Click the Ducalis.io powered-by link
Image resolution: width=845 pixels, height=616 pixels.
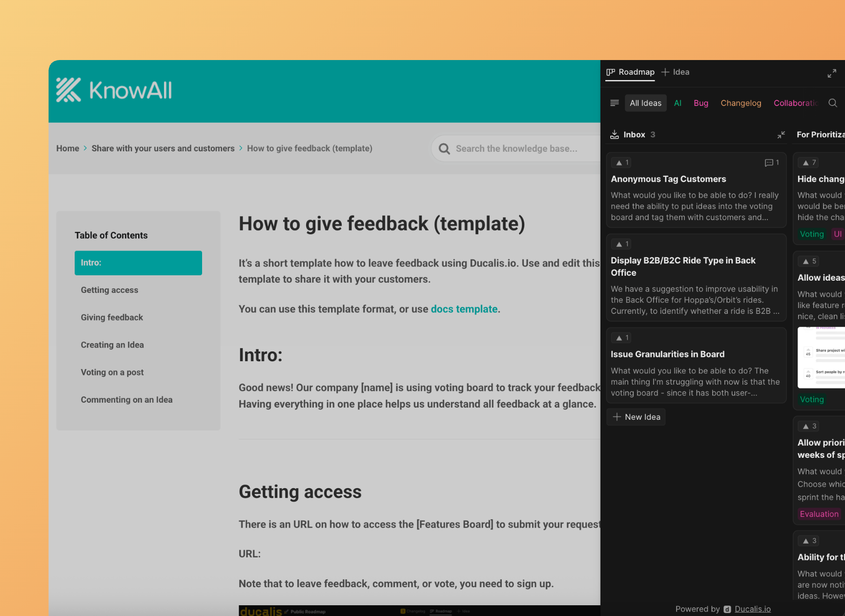pyautogui.click(x=752, y=609)
